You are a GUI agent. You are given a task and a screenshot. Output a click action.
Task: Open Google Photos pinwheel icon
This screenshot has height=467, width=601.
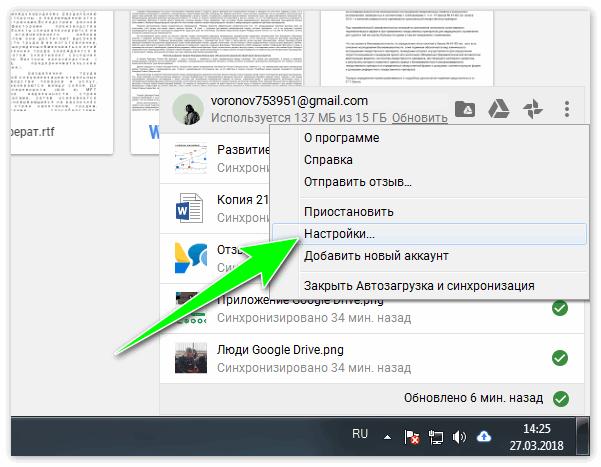[x=533, y=109]
